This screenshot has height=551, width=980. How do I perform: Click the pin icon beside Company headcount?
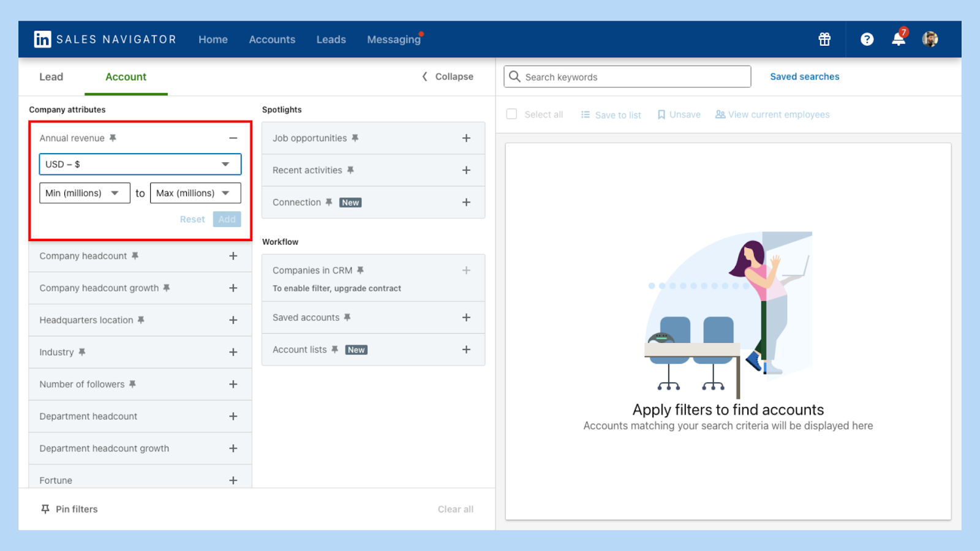[x=135, y=256]
